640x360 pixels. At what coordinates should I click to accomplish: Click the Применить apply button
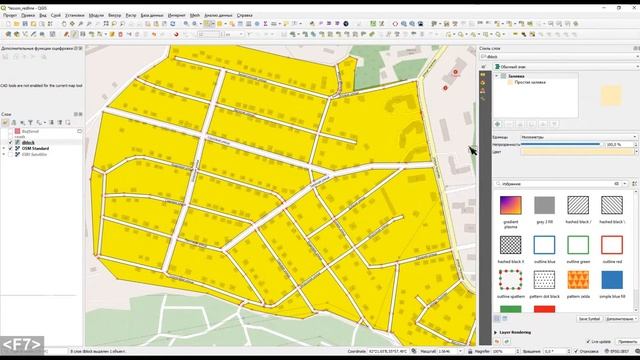[628, 341]
